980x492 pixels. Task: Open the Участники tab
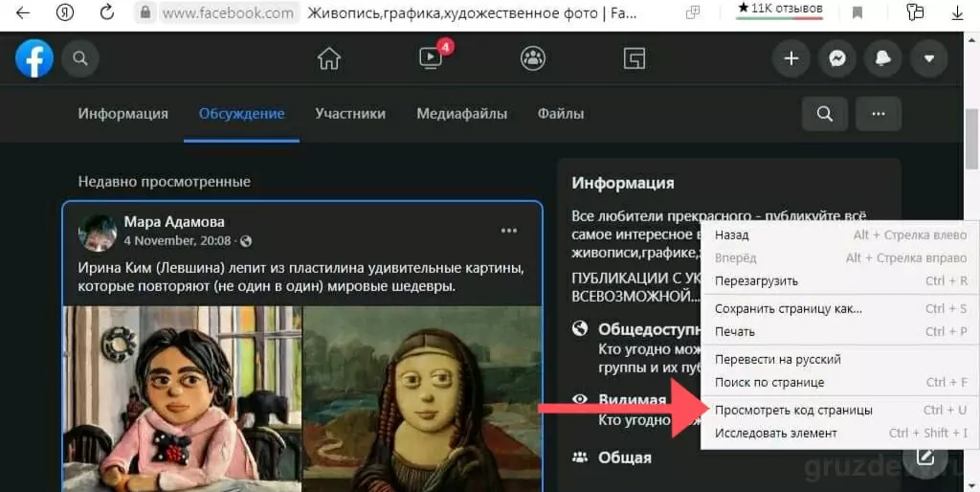(350, 114)
